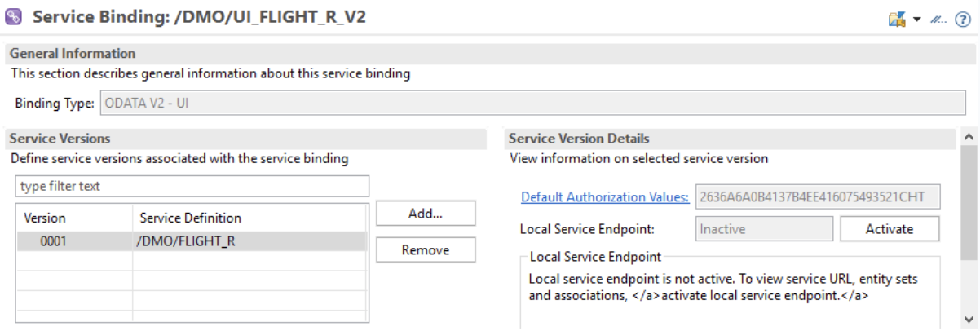This screenshot has width=980, height=331.
Task: Click the Service Definition column header
Action: [x=191, y=218]
